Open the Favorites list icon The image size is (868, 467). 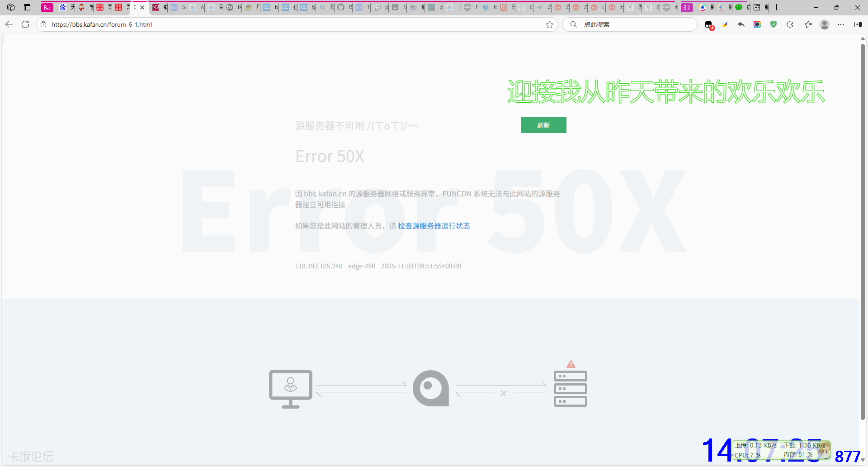pos(808,24)
